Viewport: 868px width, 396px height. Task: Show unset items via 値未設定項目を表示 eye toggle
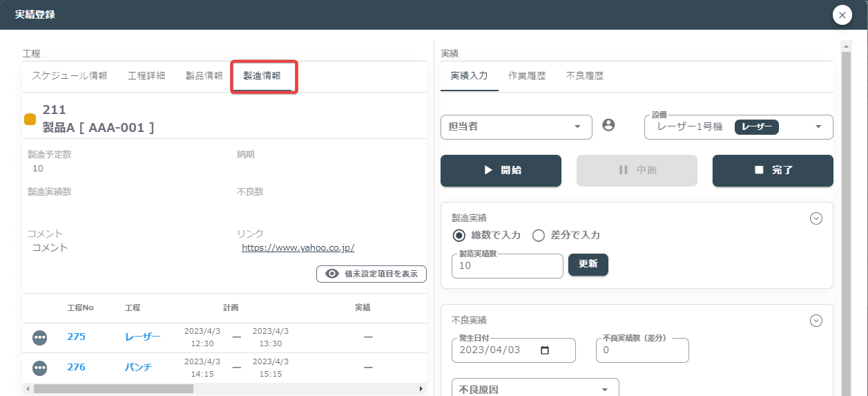click(372, 274)
